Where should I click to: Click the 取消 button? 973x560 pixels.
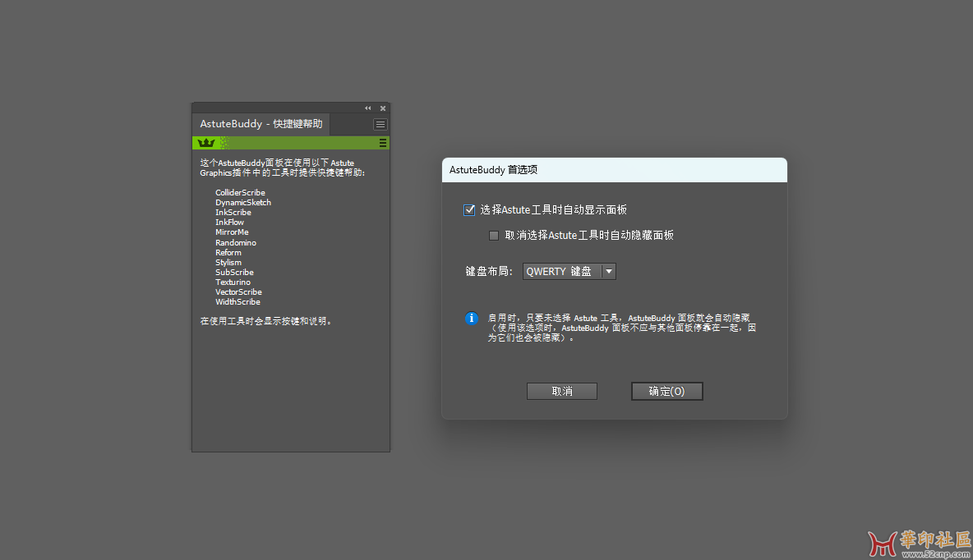click(x=562, y=392)
